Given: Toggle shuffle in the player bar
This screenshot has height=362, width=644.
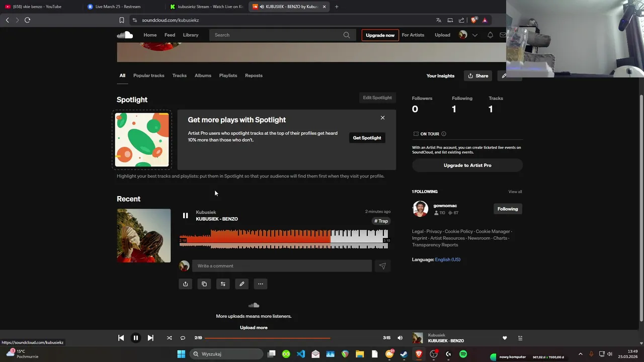Looking at the screenshot, I should [x=169, y=338].
